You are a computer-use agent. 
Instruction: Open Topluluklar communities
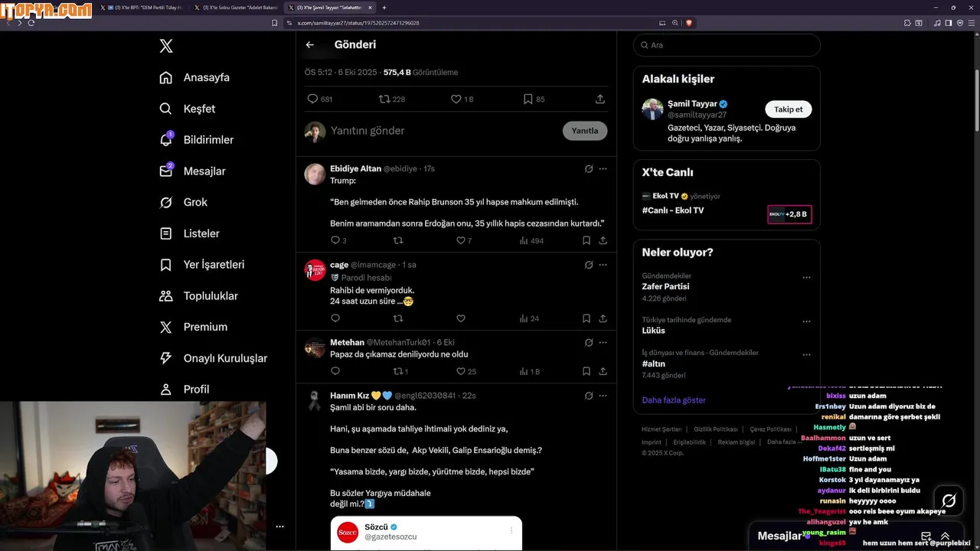pos(198,296)
